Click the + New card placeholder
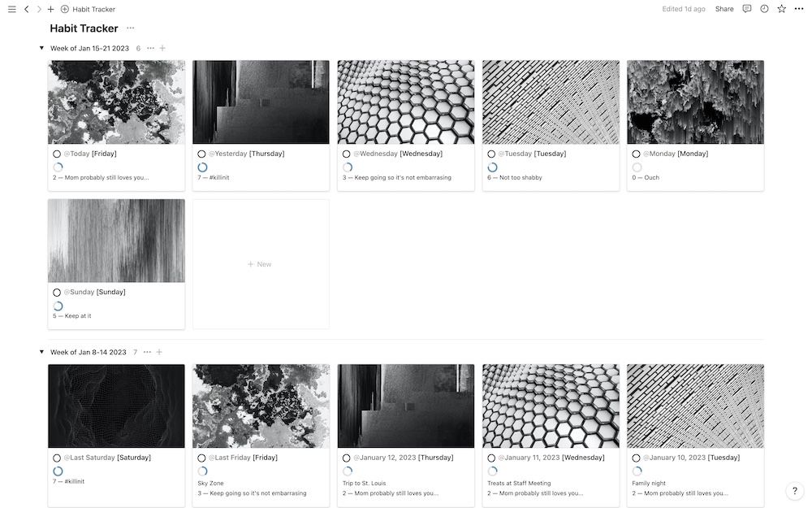The height and width of the screenshot is (508, 812). 261,264
